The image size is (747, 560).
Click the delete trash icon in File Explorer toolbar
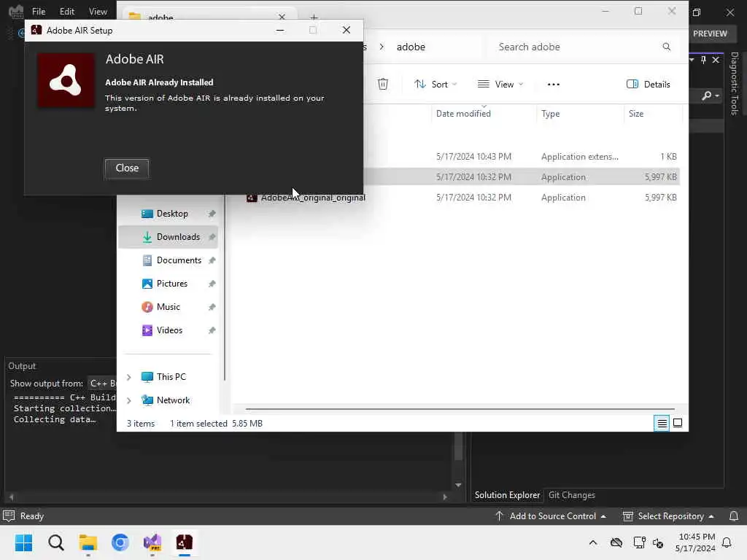[x=382, y=85]
